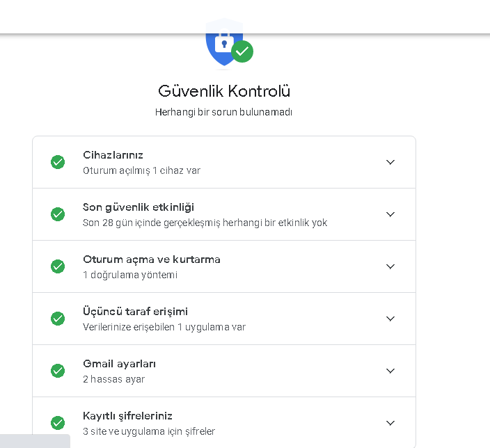Click green checkmark beside Oturum açma ve kurtarma
The image size is (490, 448).
point(58,266)
